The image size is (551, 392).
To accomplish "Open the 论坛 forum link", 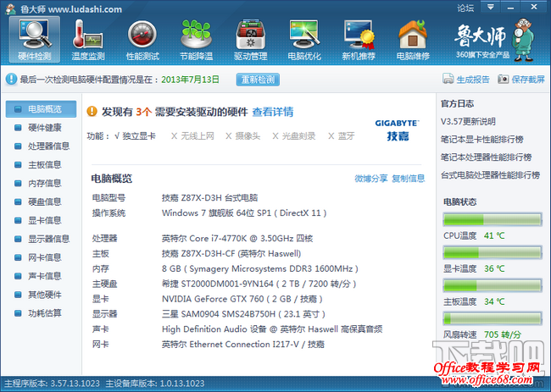I will (465, 8).
